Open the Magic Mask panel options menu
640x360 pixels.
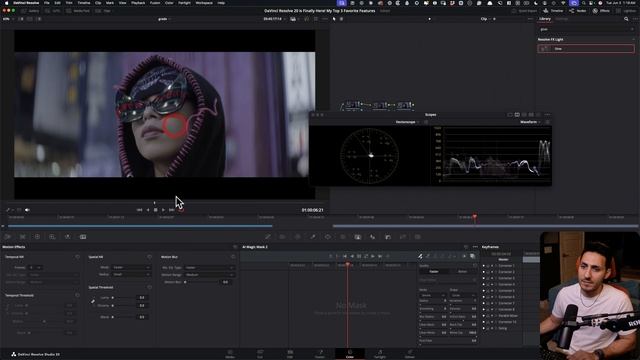(475, 247)
